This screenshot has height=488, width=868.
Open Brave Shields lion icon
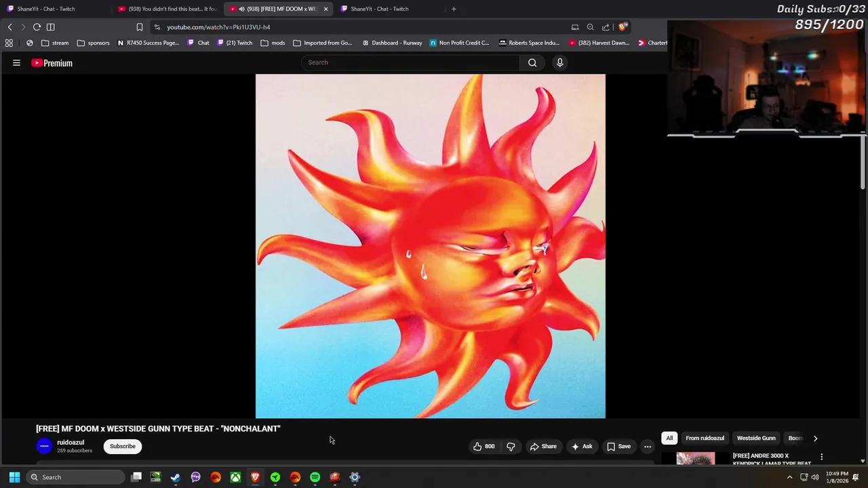point(623,27)
